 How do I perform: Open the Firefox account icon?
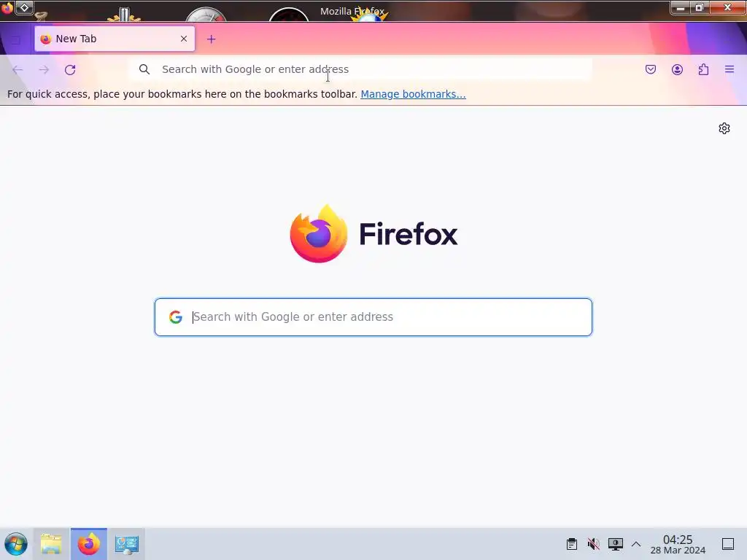(677, 69)
